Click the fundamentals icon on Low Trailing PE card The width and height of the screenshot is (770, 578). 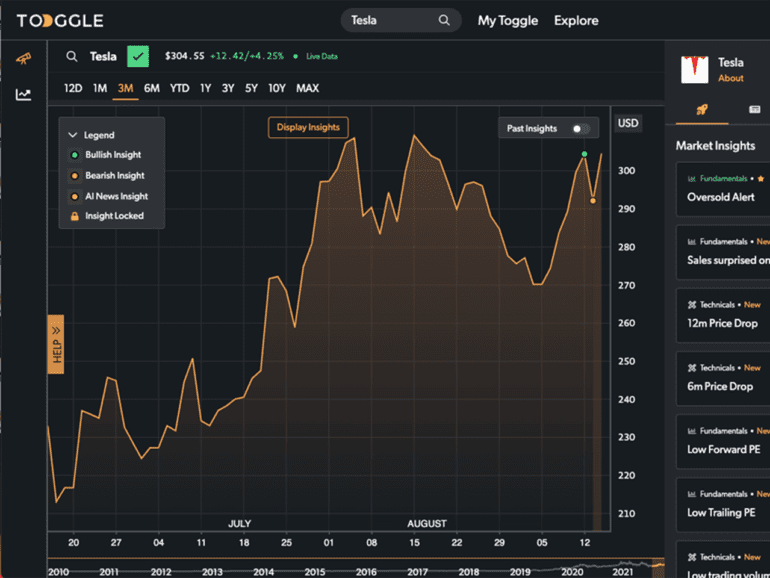(691, 494)
